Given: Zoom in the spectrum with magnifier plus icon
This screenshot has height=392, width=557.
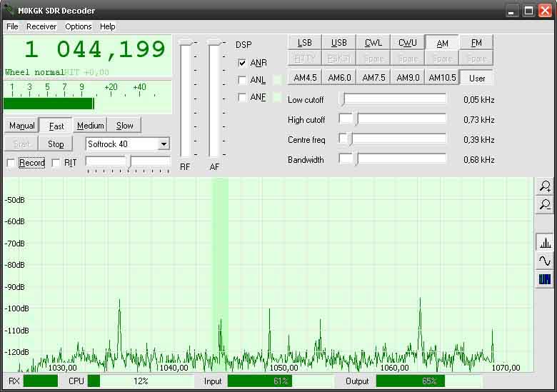Looking at the screenshot, I should click(545, 186).
